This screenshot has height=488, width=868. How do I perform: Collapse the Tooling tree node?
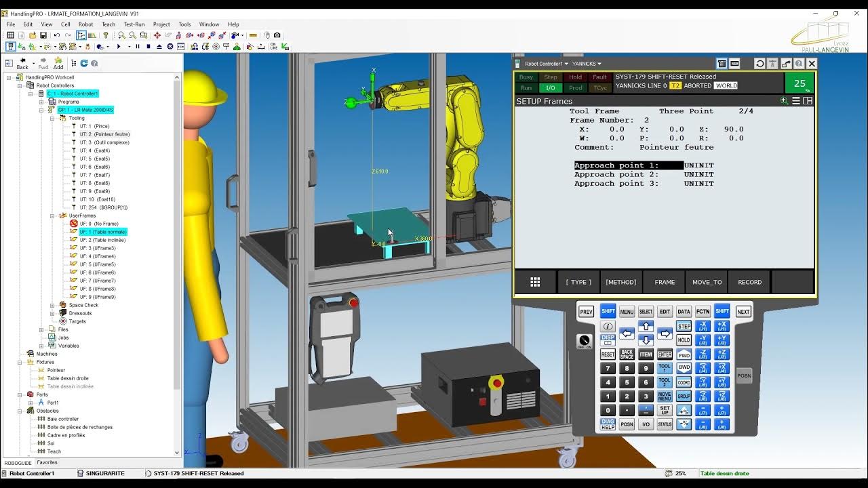pos(52,118)
